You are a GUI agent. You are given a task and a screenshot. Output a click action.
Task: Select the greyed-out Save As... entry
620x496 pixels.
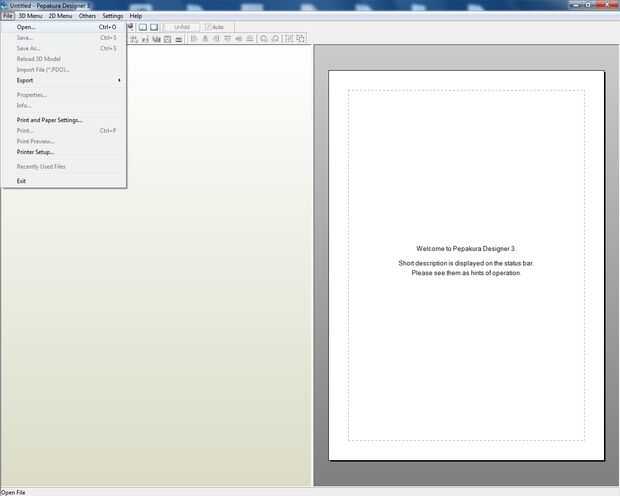click(x=64, y=48)
